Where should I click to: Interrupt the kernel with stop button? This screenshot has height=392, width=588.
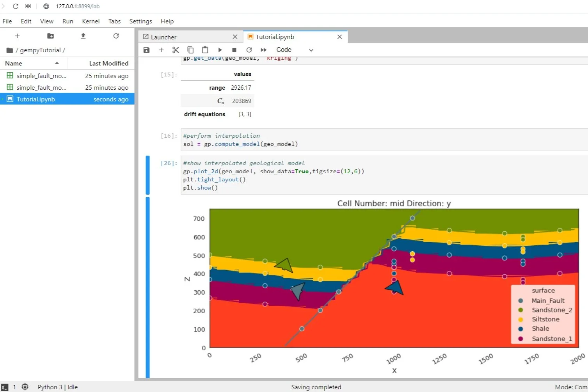click(x=234, y=50)
